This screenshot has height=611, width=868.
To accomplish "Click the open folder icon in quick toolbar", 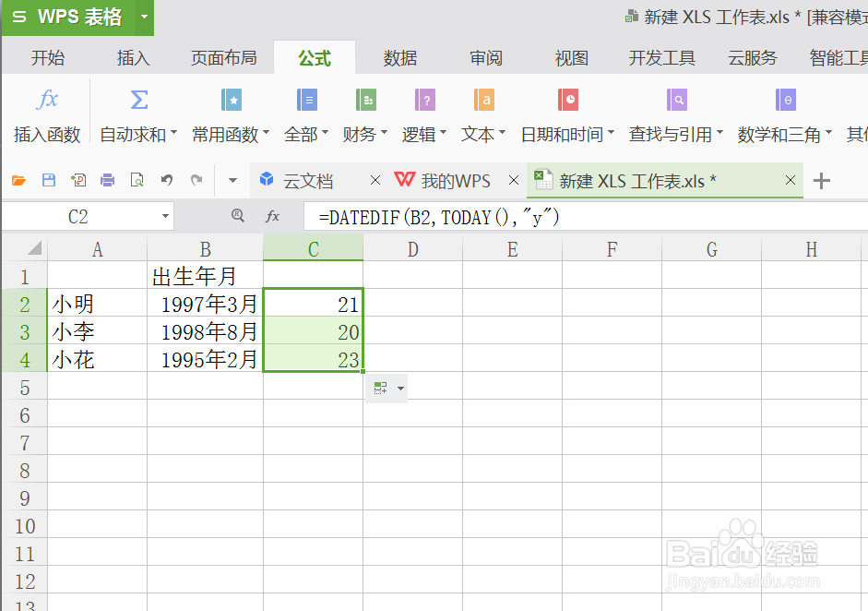I will (x=18, y=180).
